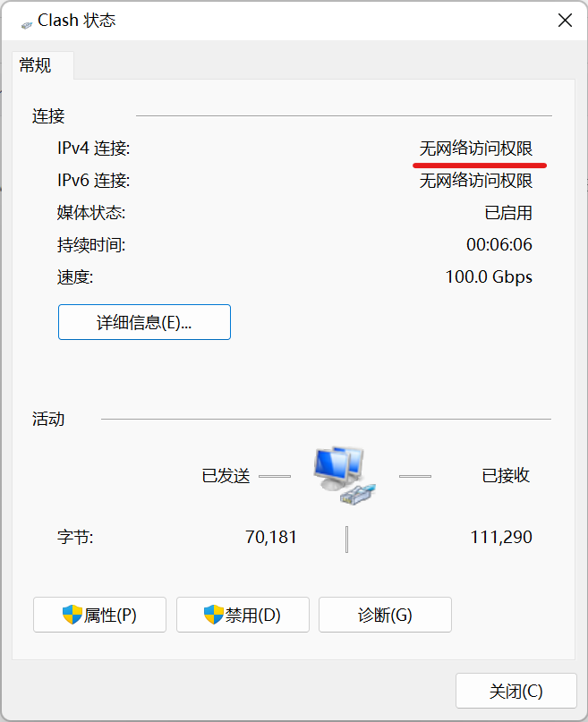Click the 持续时间 label
Image resolution: width=588 pixels, height=722 pixels.
tap(91, 244)
